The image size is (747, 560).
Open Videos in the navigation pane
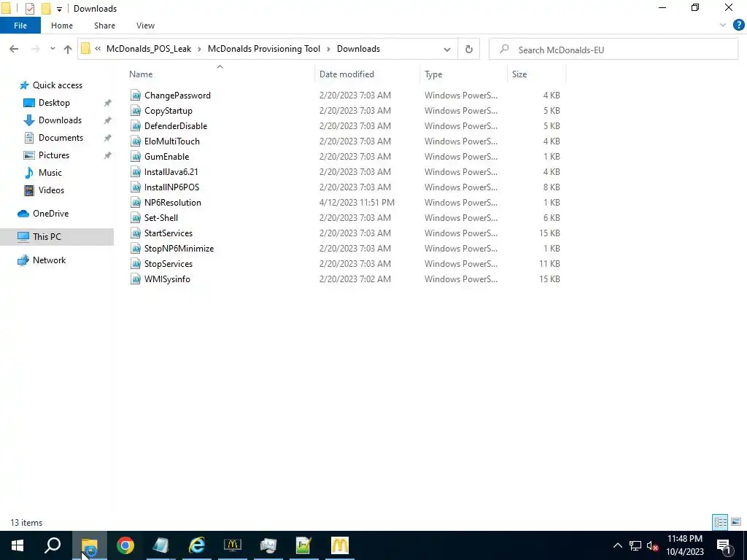point(51,190)
